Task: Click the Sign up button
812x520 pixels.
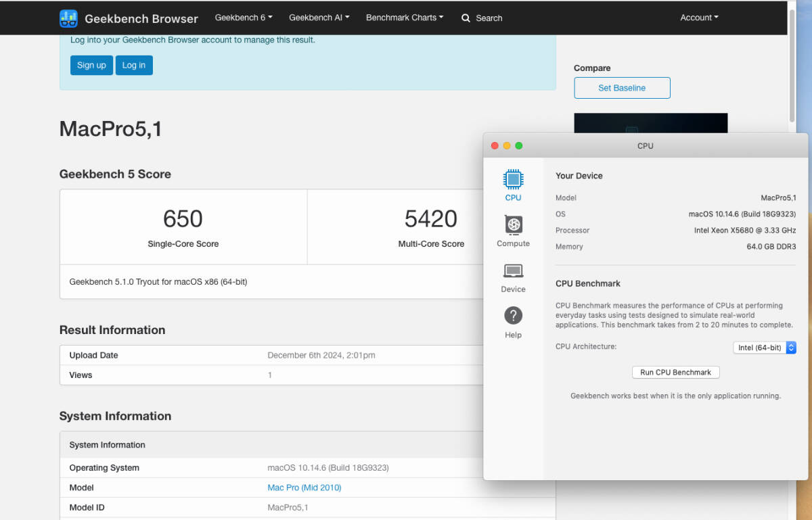Action: pos(91,65)
